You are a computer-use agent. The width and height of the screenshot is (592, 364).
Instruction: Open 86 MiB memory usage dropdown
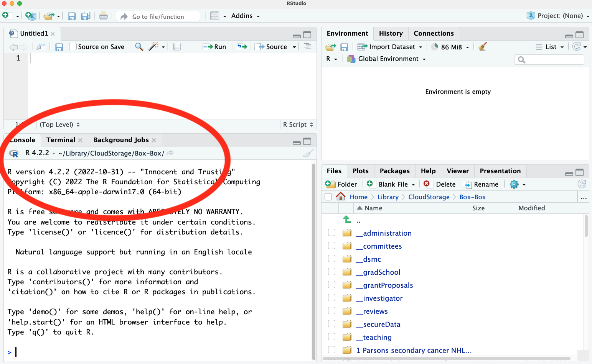450,47
